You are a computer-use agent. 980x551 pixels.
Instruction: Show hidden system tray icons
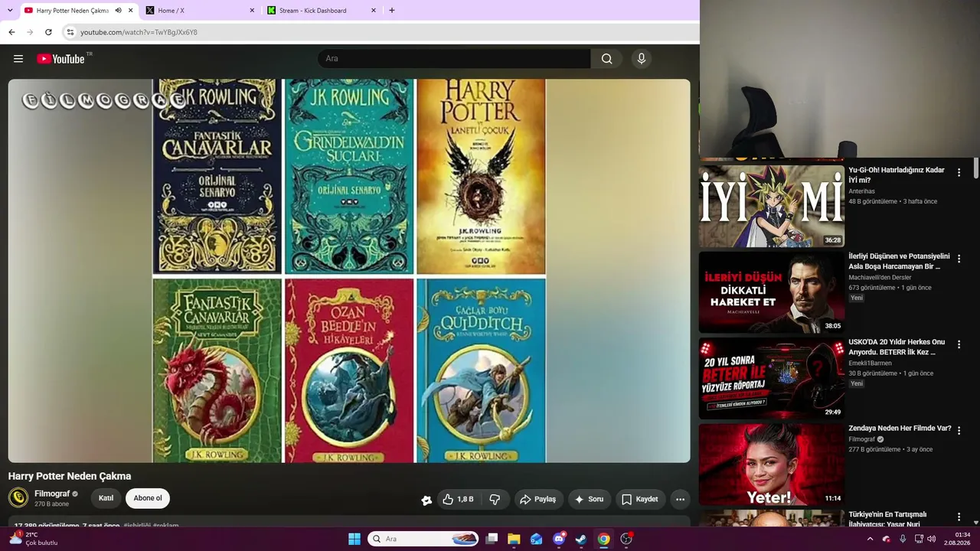(x=870, y=539)
